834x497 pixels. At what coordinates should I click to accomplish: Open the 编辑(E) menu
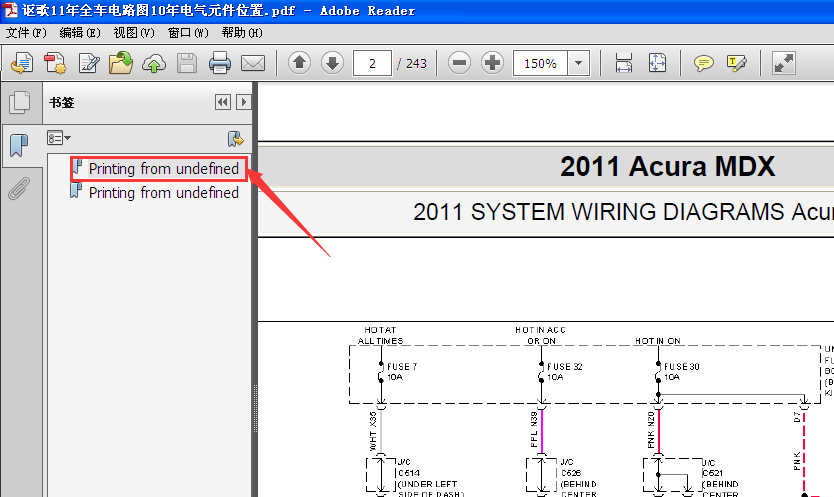pyautogui.click(x=80, y=33)
